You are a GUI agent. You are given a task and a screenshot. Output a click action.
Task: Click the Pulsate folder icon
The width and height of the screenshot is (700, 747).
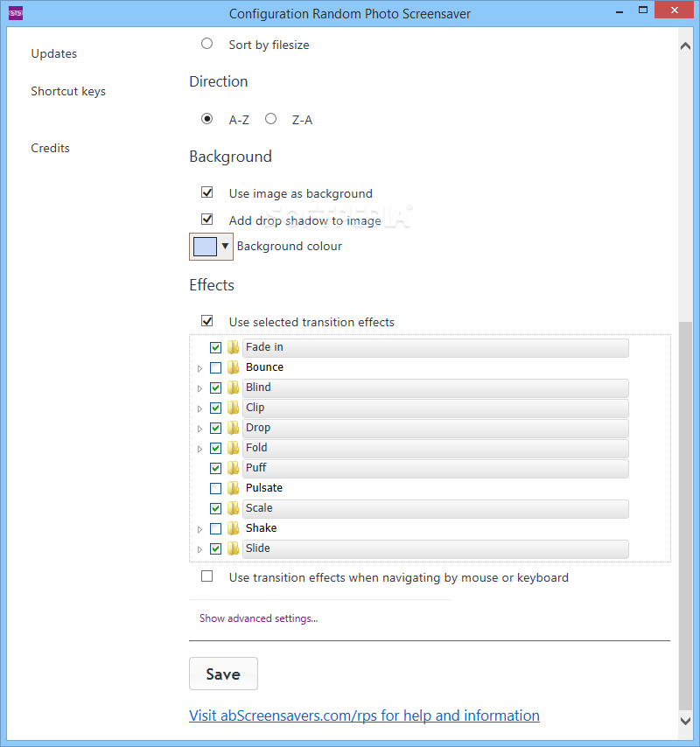point(233,488)
